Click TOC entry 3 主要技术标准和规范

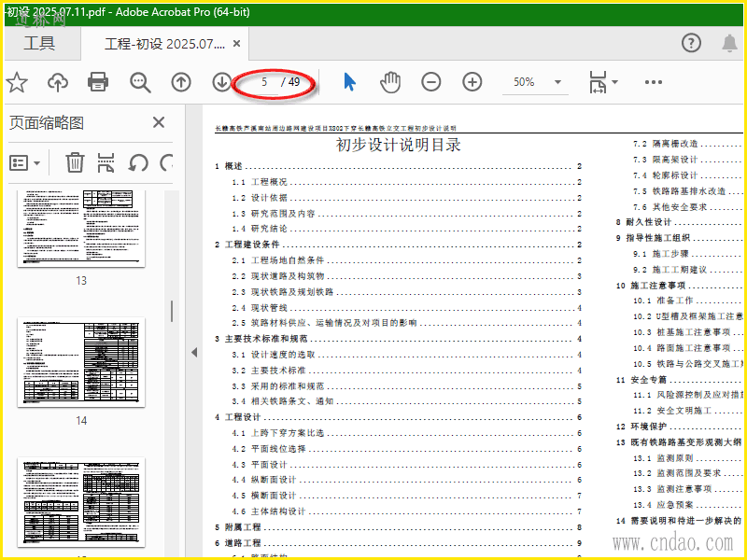[x=399, y=339]
